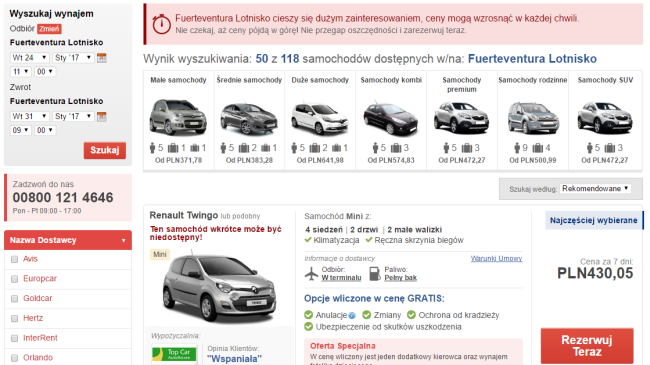
Task: Tick the Goldcar supplier checkbox
Action: [15, 299]
